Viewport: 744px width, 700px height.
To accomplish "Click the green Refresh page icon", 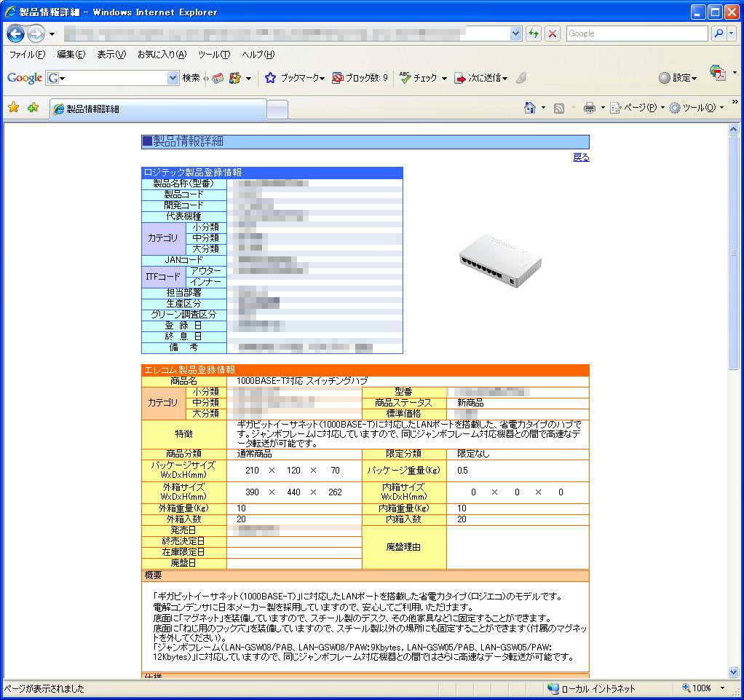I will coord(534,34).
